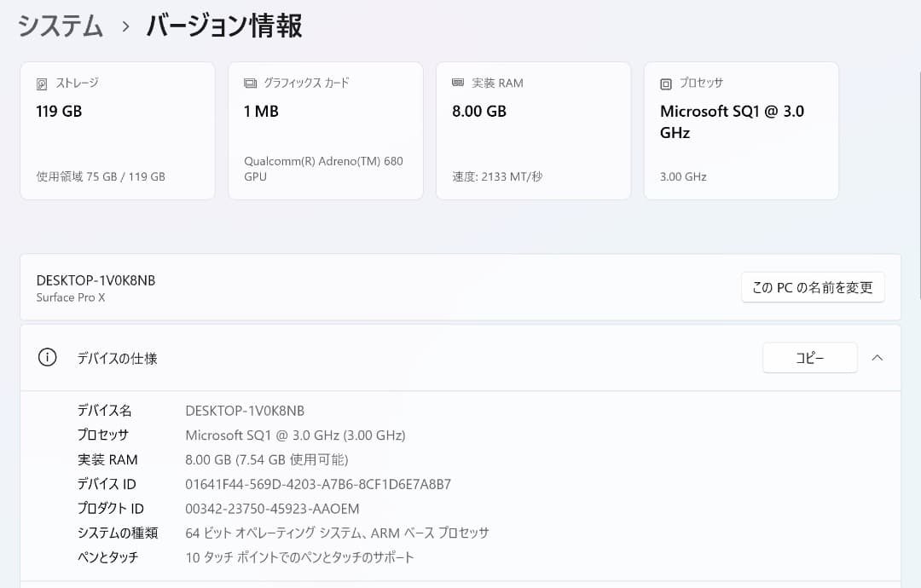The image size is (921, 588).
Task: Click the RAM icon on 実装 RAM card
Action: coord(457,83)
